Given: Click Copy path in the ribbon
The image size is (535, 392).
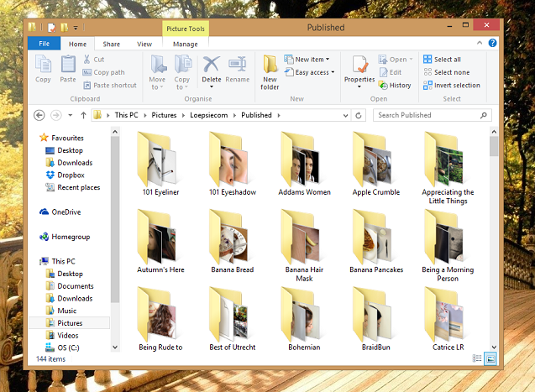Looking at the screenshot, I should 104,72.
